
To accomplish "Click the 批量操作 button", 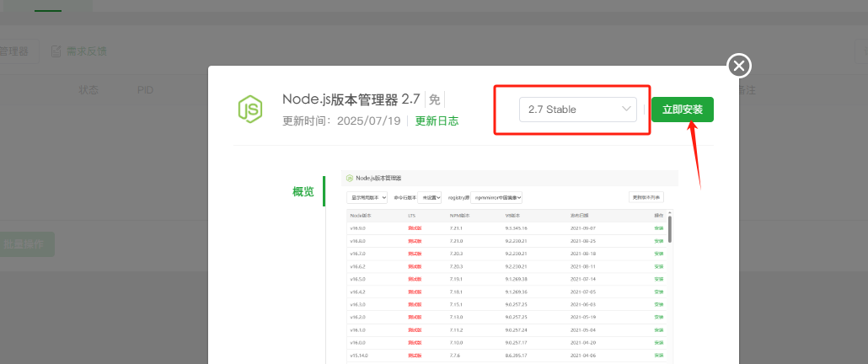I will pos(24,244).
